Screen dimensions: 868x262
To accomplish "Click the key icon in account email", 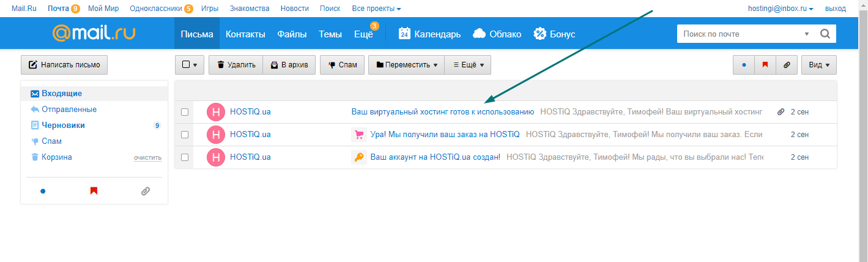I will point(359,157).
